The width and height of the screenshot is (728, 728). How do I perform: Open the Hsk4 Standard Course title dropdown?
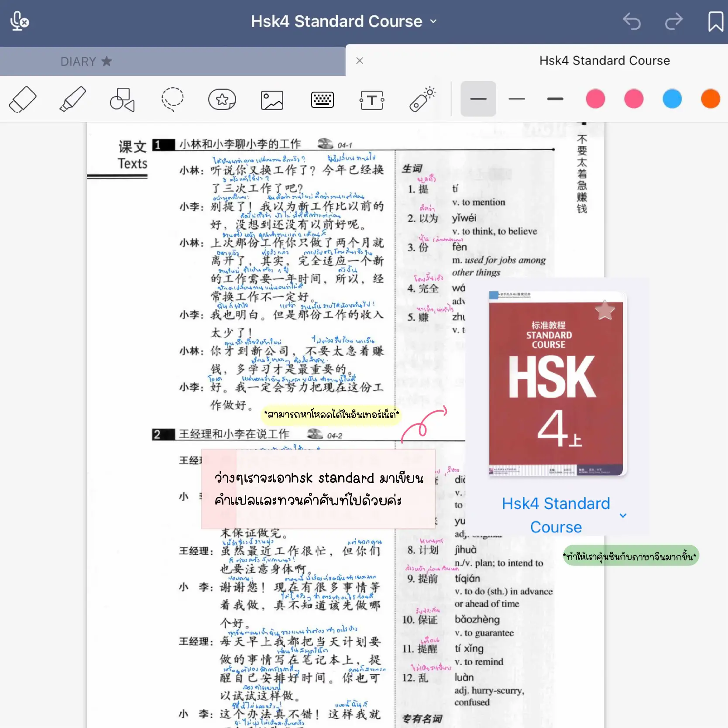pyautogui.click(x=433, y=21)
